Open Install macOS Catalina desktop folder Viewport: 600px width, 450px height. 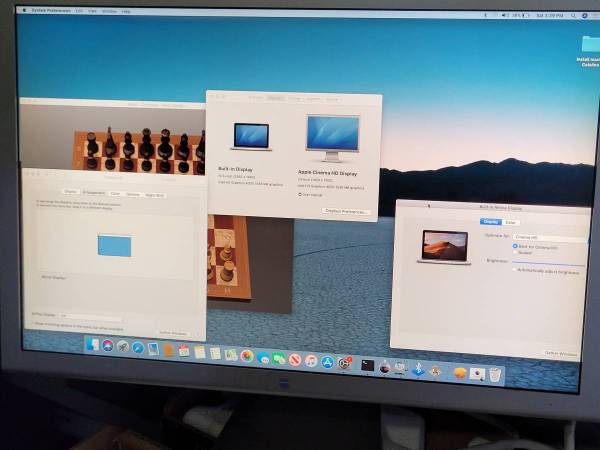pyautogui.click(x=589, y=51)
